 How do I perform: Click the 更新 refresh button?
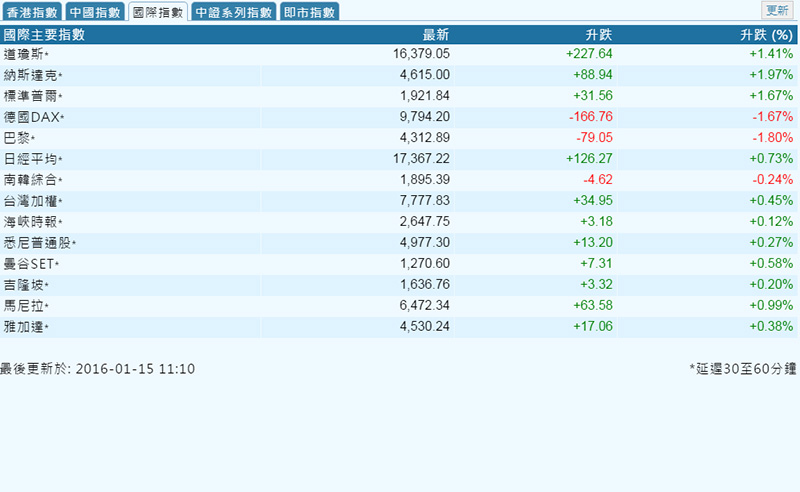click(x=778, y=10)
